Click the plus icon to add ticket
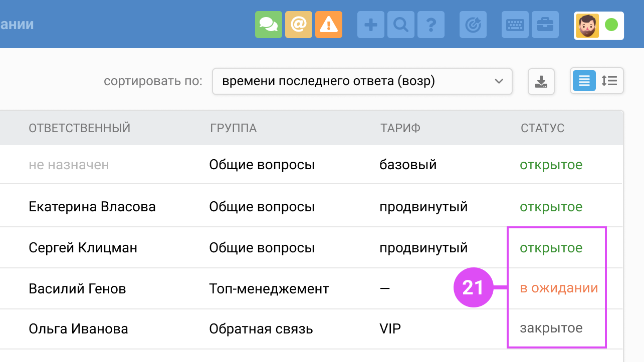This screenshot has height=362, width=644. (371, 25)
